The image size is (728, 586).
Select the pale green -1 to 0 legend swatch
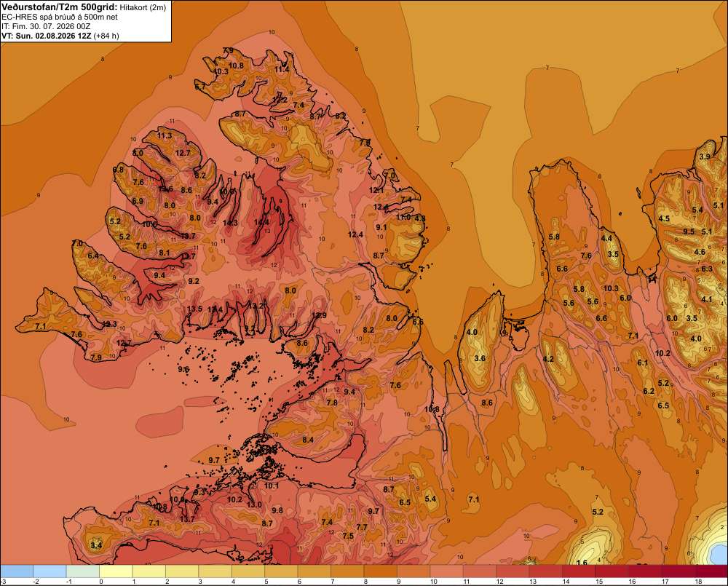click(x=83, y=571)
